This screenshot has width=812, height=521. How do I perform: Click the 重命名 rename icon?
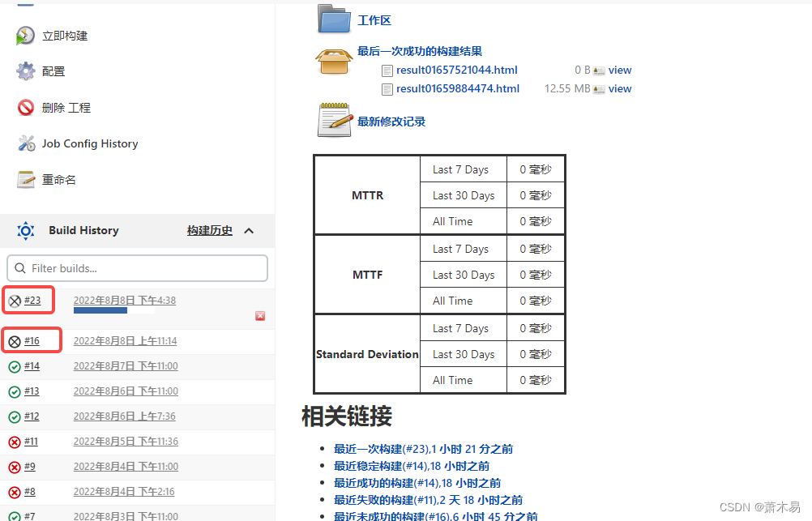click(24, 179)
